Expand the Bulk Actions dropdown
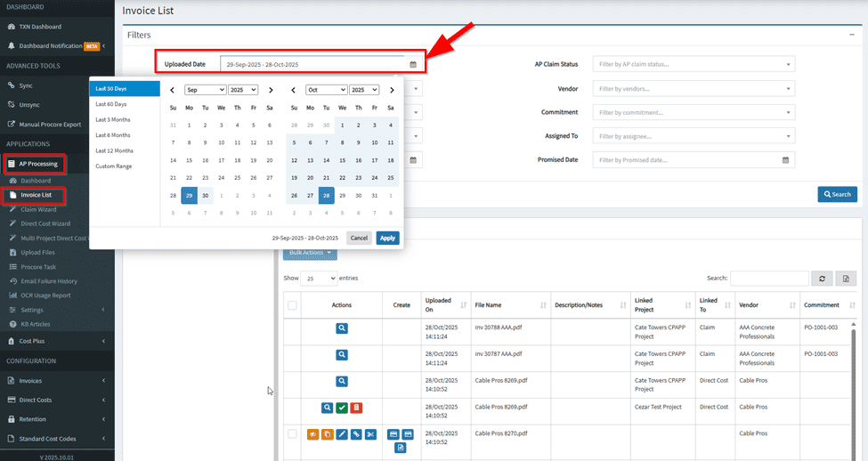The width and height of the screenshot is (868, 461). [x=311, y=253]
